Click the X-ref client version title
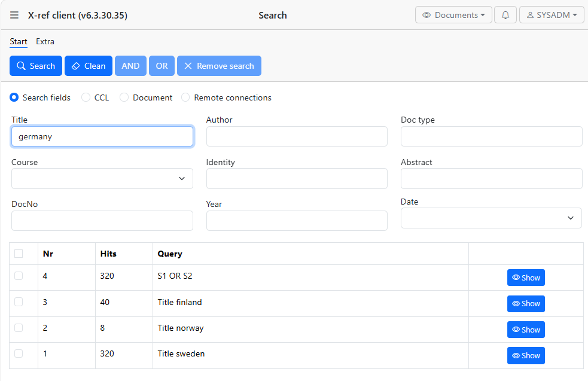The height and width of the screenshot is (381, 588). [78, 16]
